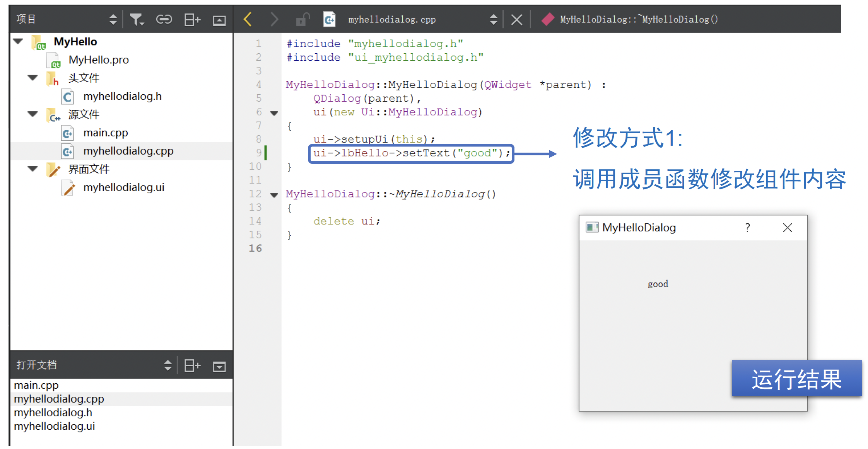Fold the destructor at line 12 arrow
The height and width of the screenshot is (449, 868).
click(274, 195)
